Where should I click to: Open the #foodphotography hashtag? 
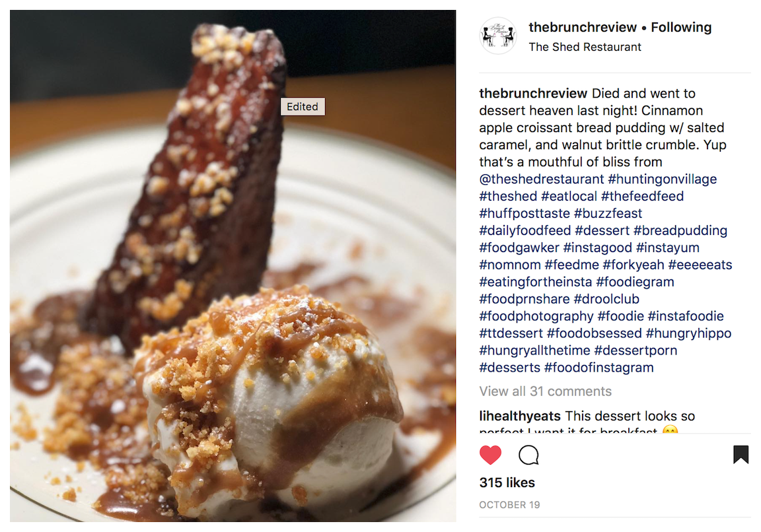[x=536, y=316]
